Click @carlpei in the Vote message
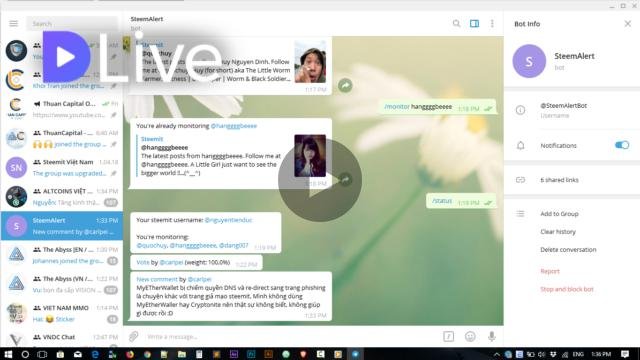Viewport: 640px width, 360px height. [171, 262]
